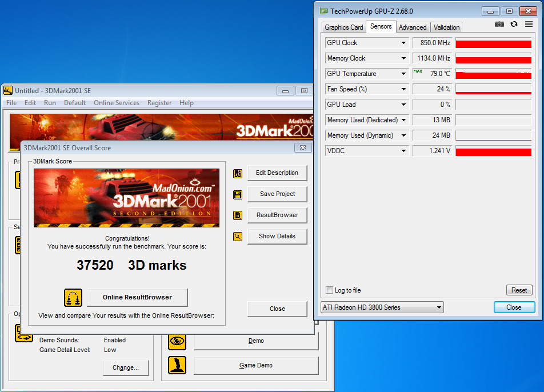Select the Sensors tab
This screenshot has width=544, height=392.
pos(381,26)
